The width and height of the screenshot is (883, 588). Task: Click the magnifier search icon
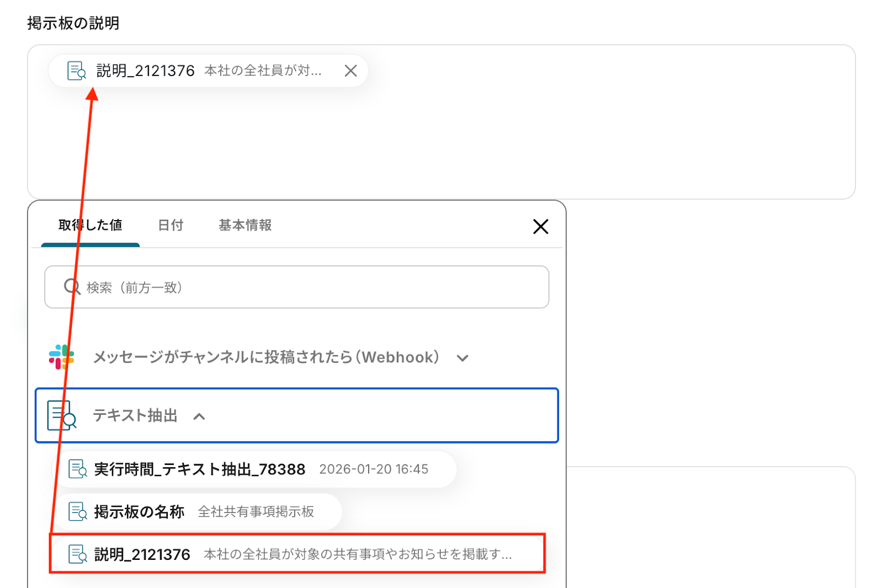pos(72,287)
